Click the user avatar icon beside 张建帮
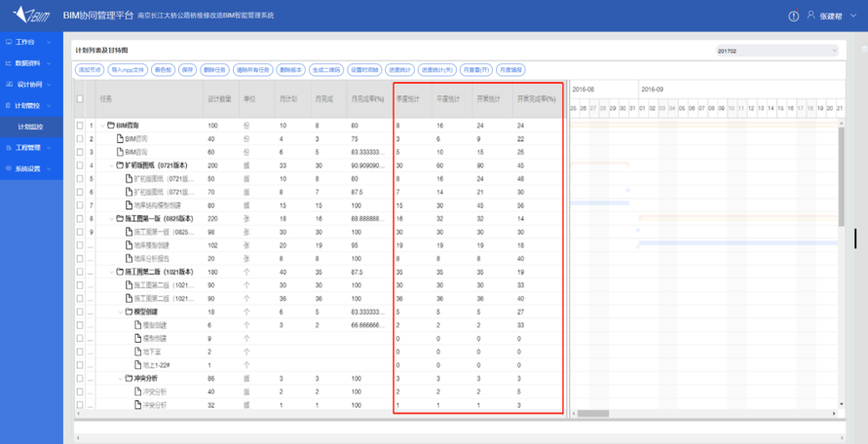Image resolution: width=868 pixels, height=444 pixels. 811,15
